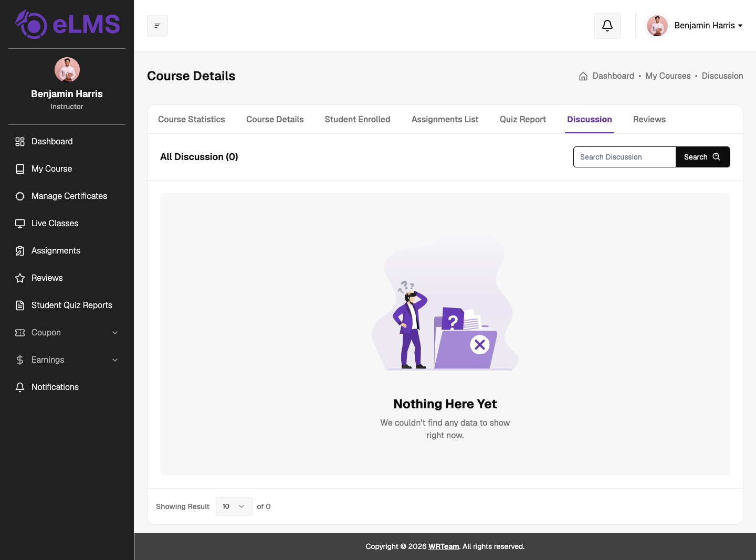Image resolution: width=756 pixels, height=560 pixels.
Task: Open the notification bell in header
Action: 607,26
